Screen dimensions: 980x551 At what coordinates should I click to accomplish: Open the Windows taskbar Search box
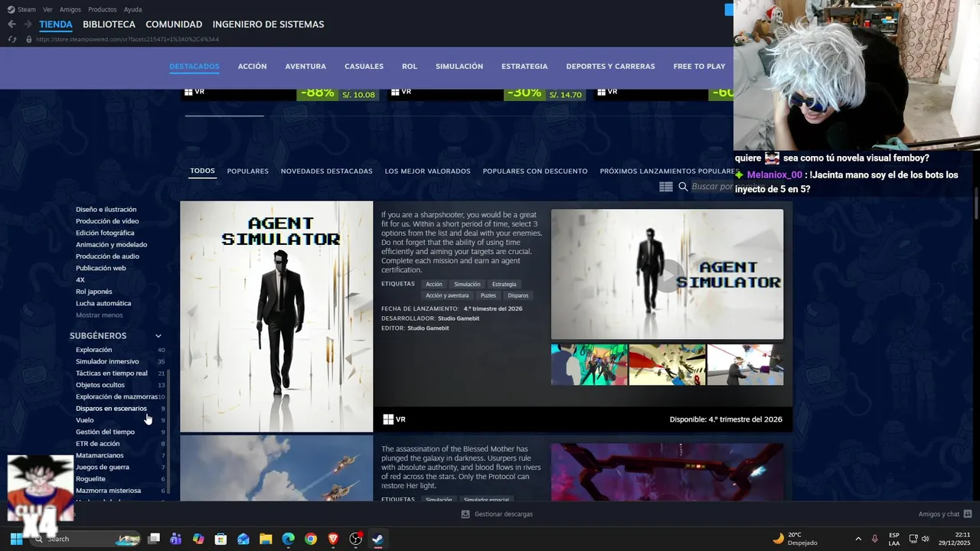(84, 539)
